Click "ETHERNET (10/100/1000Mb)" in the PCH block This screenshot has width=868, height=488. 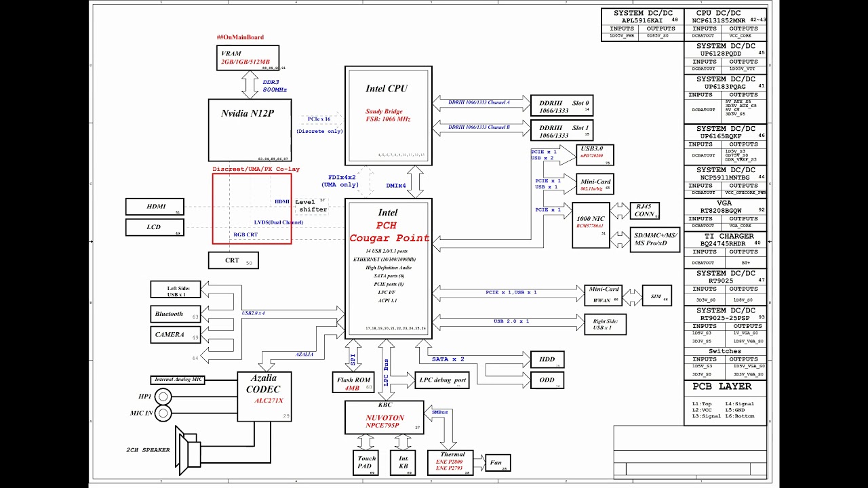click(384, 259)
